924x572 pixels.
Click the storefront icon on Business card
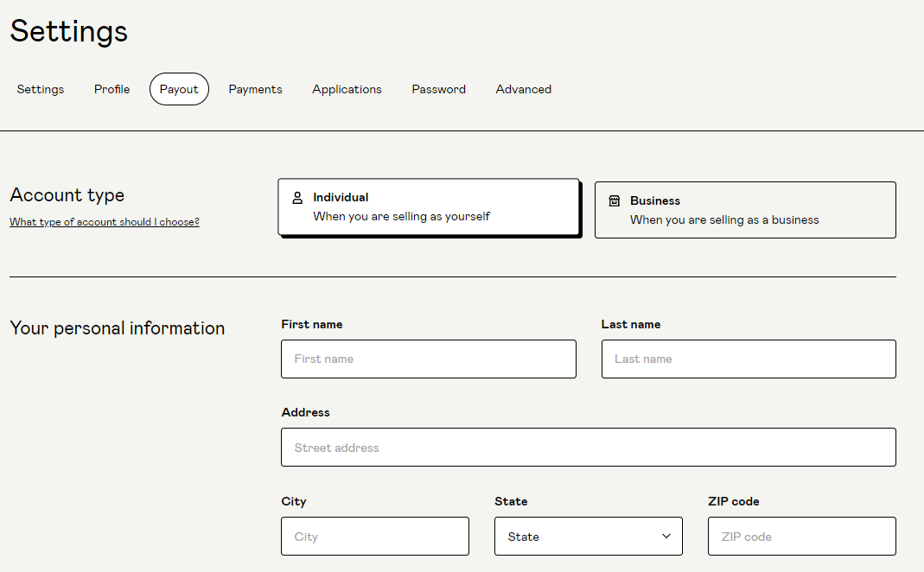tap(614, 200)
